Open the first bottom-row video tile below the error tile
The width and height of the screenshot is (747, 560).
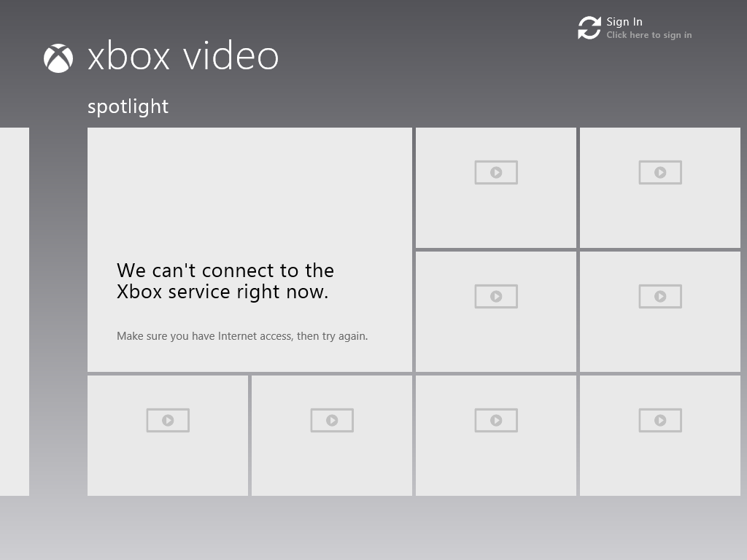[x=168, y=436]
